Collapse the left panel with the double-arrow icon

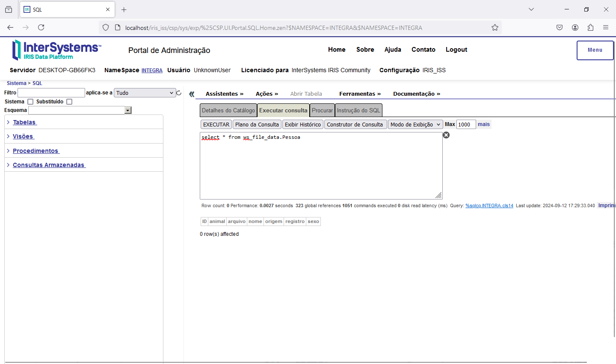(x=192, y=94)
